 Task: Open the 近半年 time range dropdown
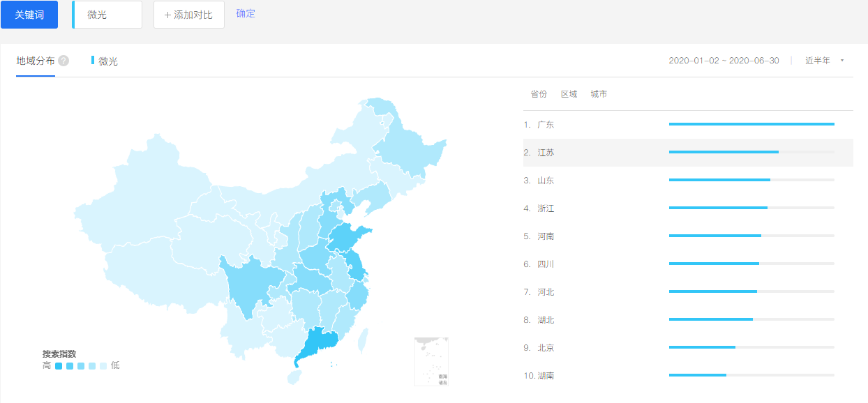coord(818,61)
